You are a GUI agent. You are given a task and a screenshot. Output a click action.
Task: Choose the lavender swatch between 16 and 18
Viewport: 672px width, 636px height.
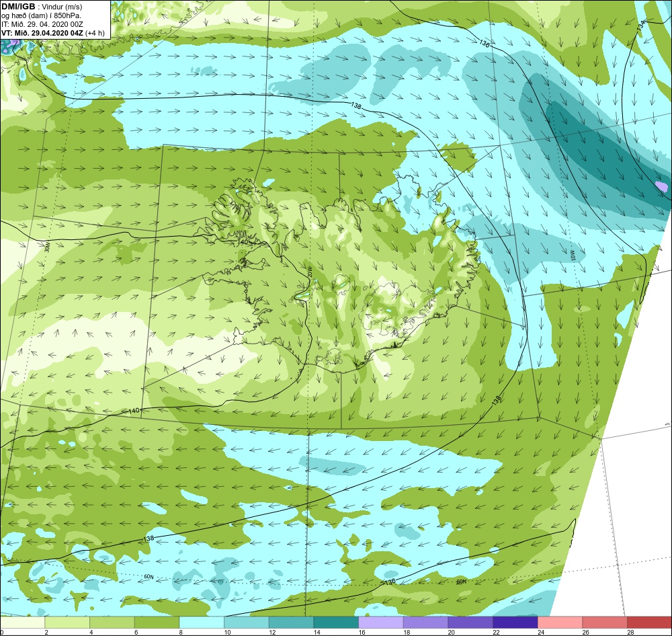[x=380, y=623]
